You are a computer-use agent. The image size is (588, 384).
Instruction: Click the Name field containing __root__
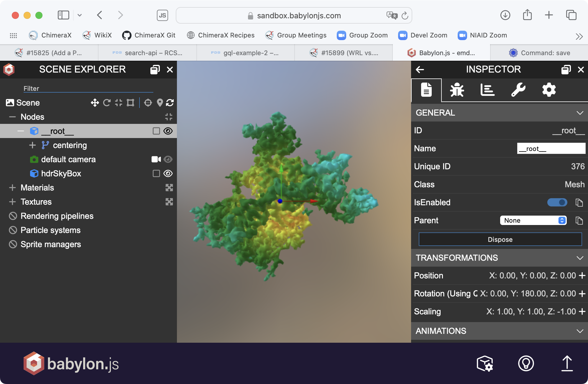pos(551,148)
